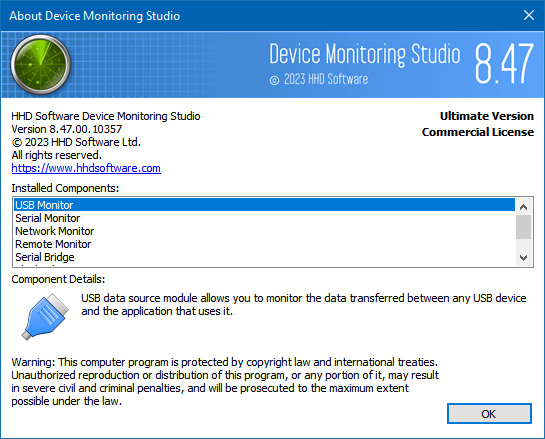Click the blue USB connector icon

(45, 317)
